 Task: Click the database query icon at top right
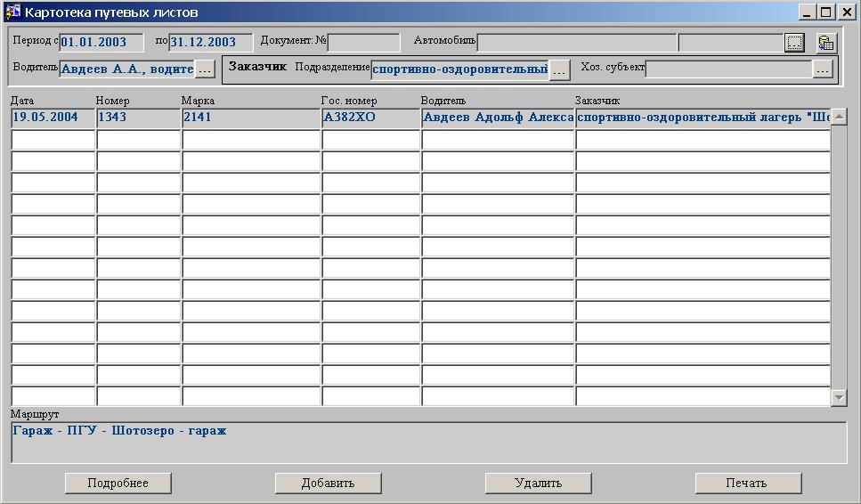pos(825,43)
